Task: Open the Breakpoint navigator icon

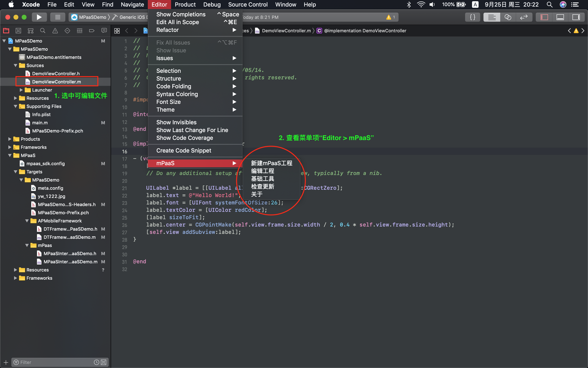Action: tap(92, 31)
